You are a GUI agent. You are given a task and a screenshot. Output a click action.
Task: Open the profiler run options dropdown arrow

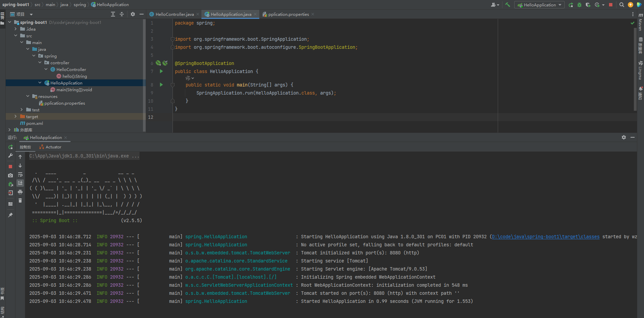tap(603, 5)
